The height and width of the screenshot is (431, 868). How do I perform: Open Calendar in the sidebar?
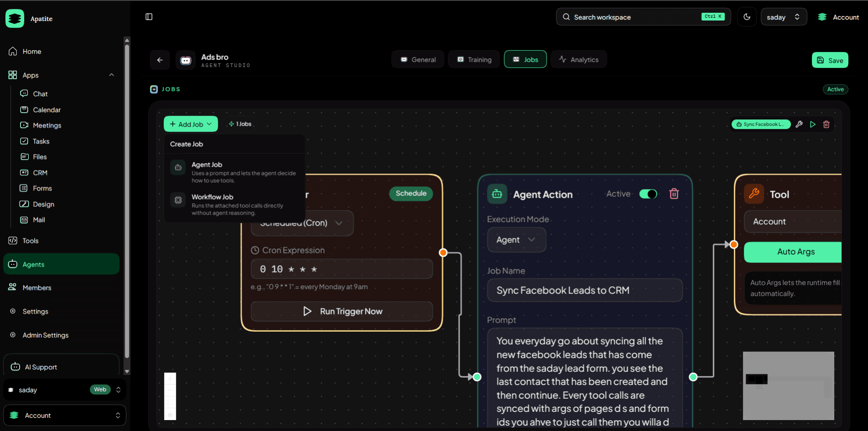46,110
